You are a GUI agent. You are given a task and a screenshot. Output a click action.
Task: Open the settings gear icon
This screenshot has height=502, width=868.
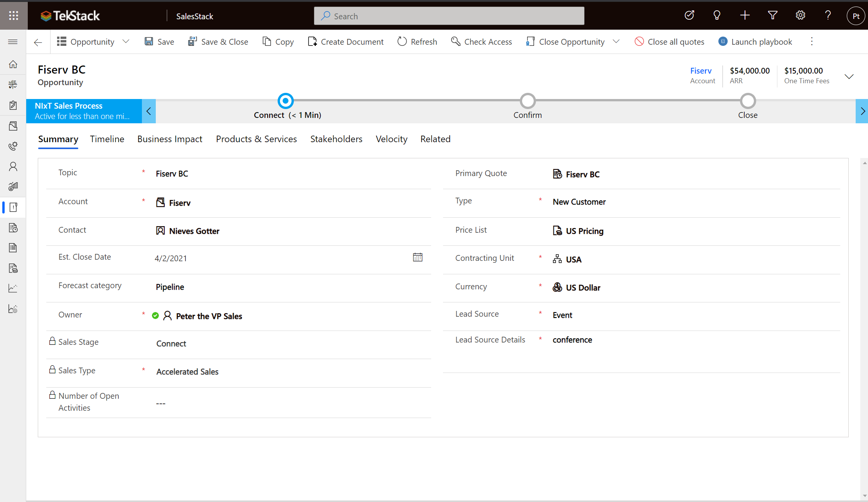click(801, 15)
